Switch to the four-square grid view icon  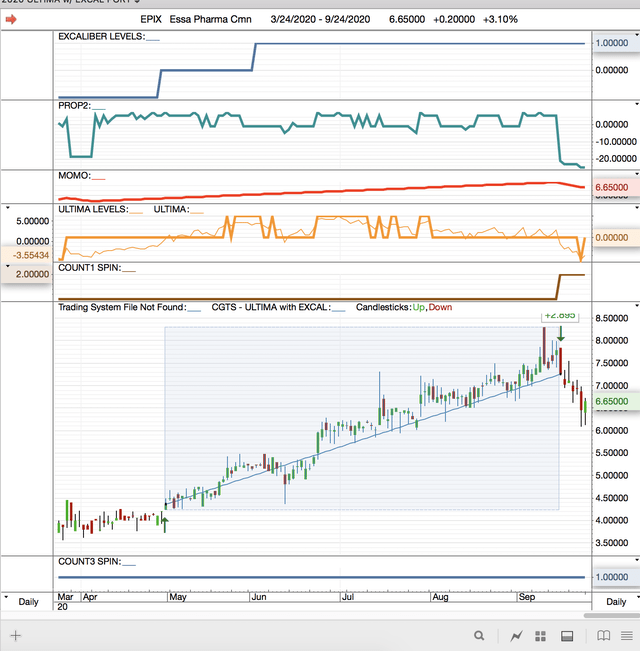click(x=540, y=636)
